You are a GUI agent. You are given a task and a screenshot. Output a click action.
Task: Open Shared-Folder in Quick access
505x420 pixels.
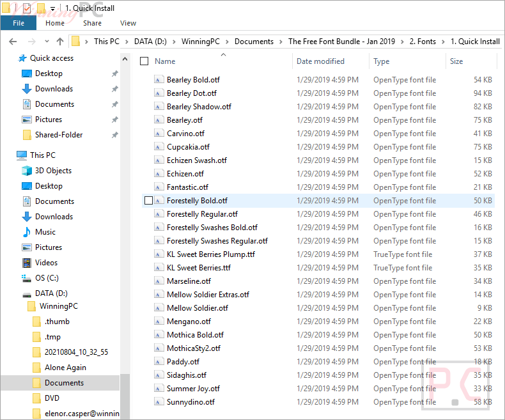pyautogui.click(x=59, y=135)
